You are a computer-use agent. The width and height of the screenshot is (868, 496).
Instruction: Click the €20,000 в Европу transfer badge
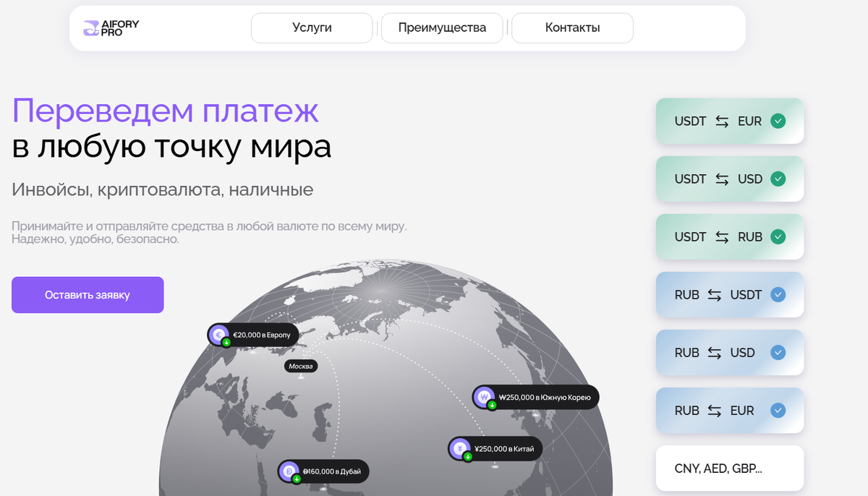click(x=260, y=334)
